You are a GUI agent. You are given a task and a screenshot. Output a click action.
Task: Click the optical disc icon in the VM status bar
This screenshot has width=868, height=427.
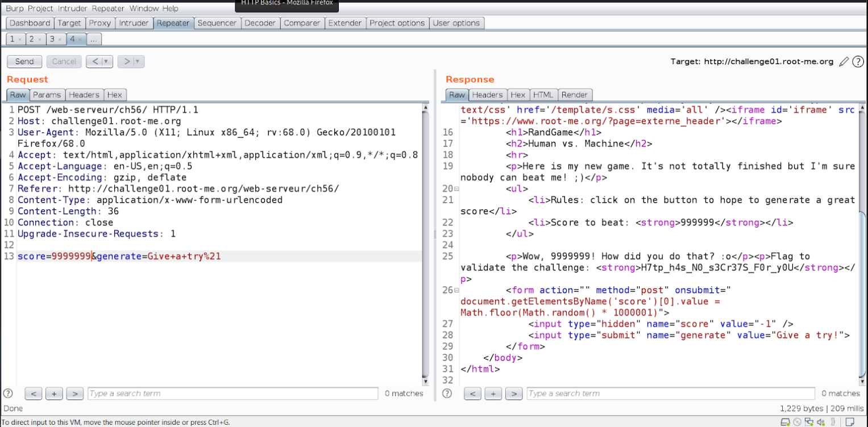[796, 422]
